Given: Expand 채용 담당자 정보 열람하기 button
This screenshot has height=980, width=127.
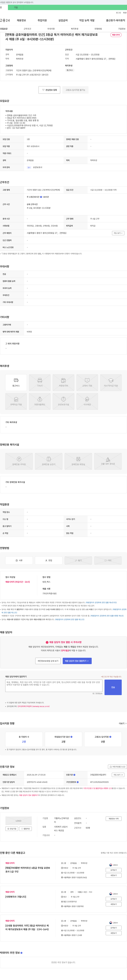Looking at the screenshot, I should point(77,661).
